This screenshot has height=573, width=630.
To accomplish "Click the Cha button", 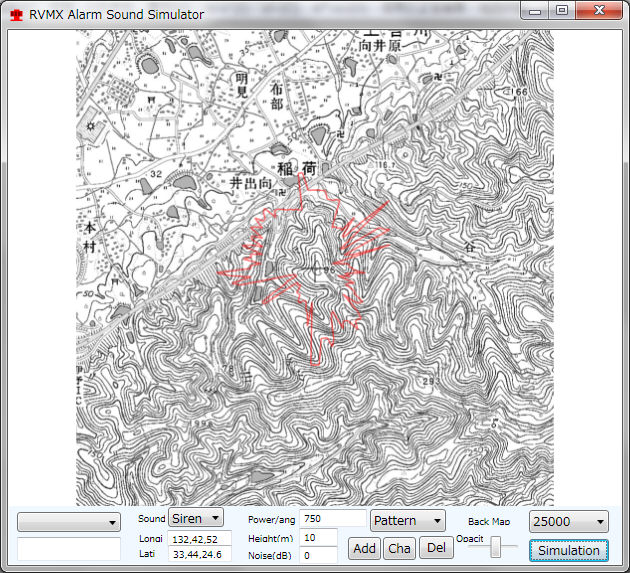I will [x=399, y=548].
